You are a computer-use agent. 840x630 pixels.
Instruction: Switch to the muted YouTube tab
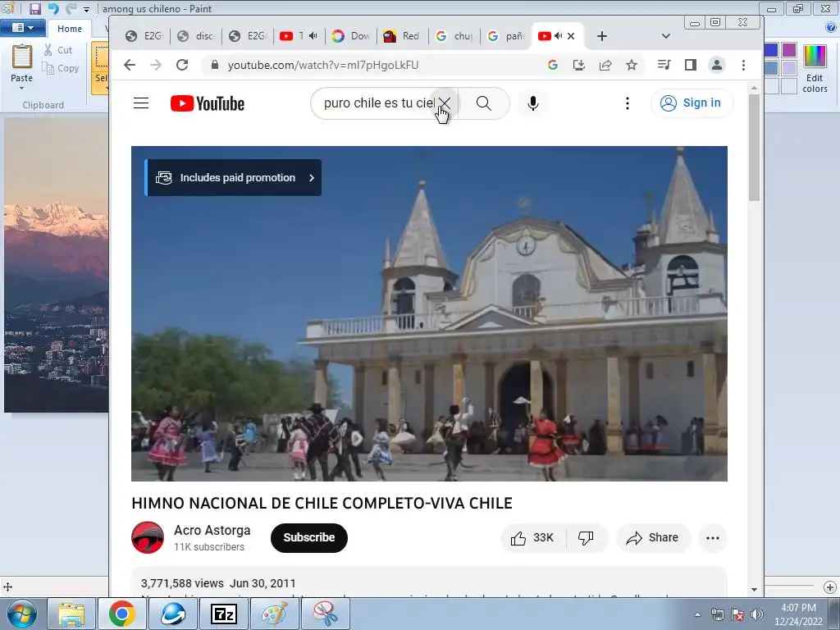299,36
